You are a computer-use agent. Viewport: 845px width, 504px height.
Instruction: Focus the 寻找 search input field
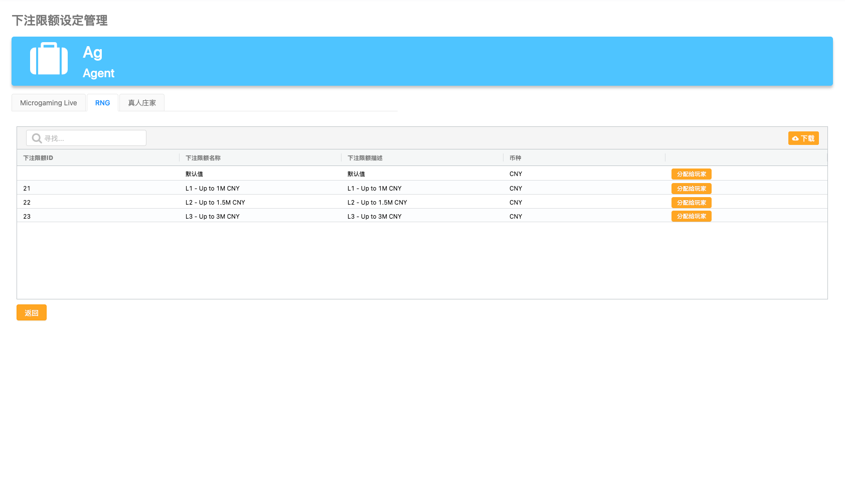(93, 138)
